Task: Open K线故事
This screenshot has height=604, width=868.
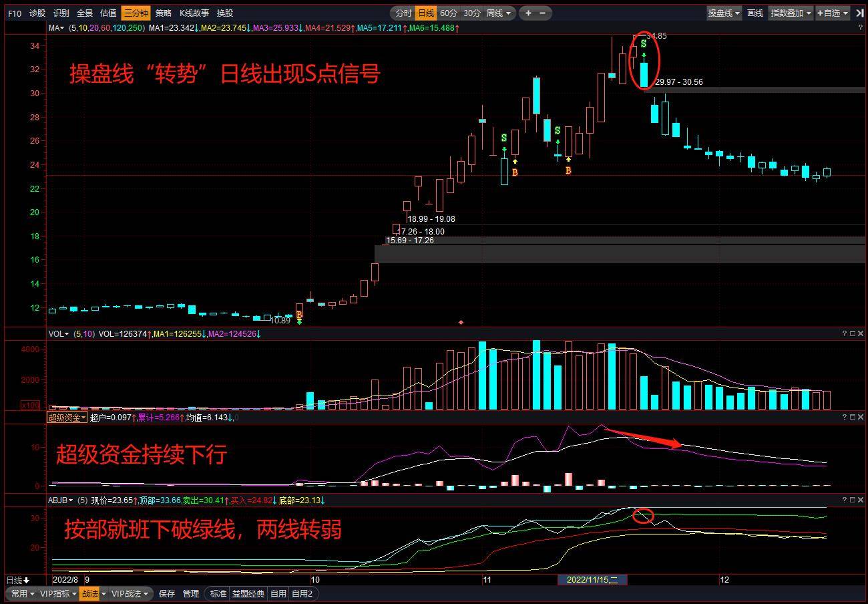Action: coord(194,13)
